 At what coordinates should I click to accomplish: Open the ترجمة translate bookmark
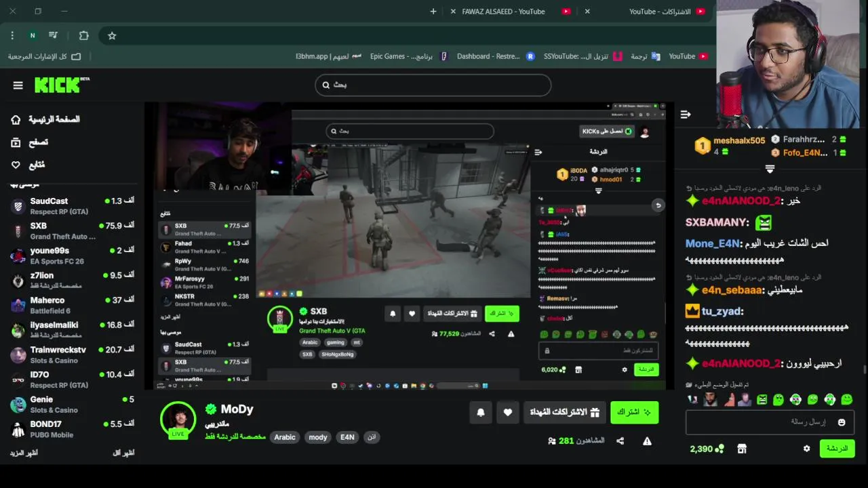(x=645, y=56)
